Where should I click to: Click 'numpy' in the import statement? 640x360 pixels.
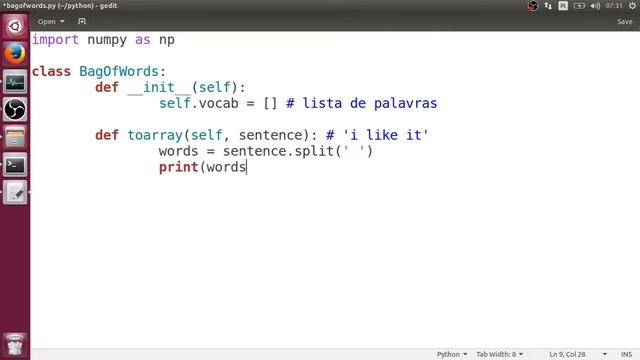pyautogui.click(x=107, y=40)
